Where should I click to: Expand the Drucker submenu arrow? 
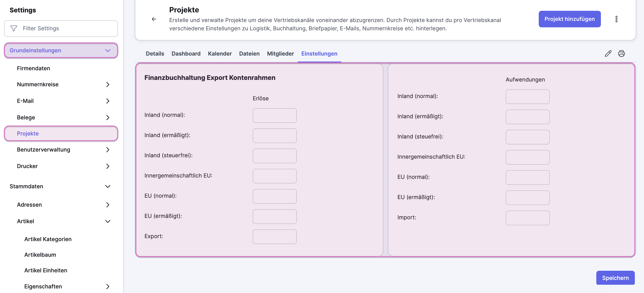pos(108,166)
